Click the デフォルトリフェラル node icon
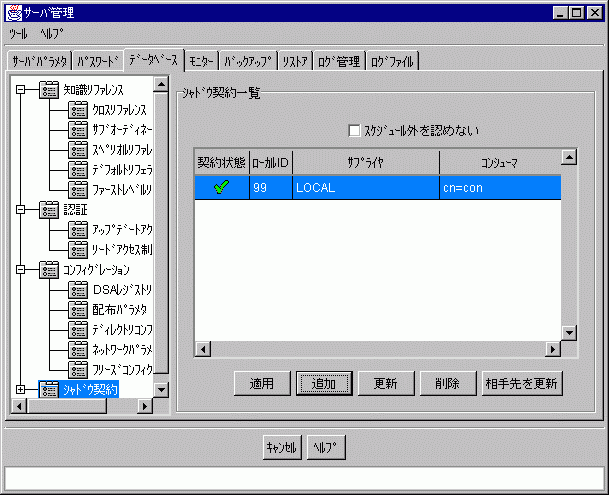 click(78, 170)
